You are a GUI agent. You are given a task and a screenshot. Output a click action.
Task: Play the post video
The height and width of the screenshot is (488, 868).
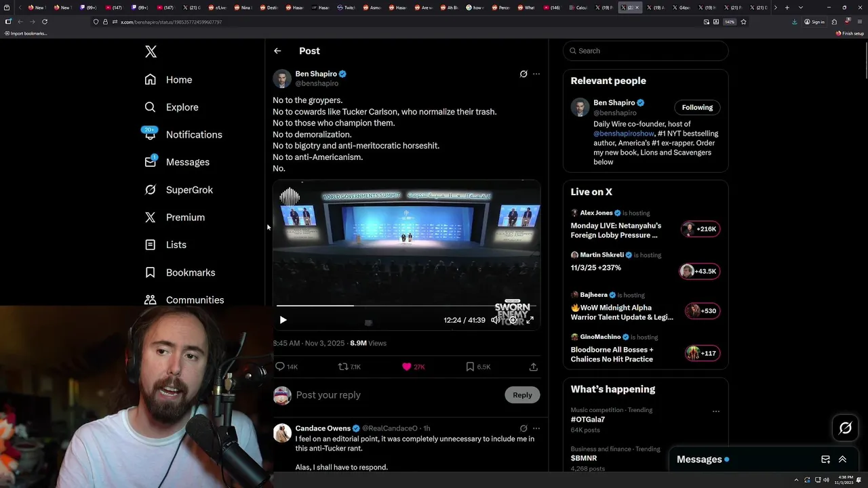[x=283, y=320]
